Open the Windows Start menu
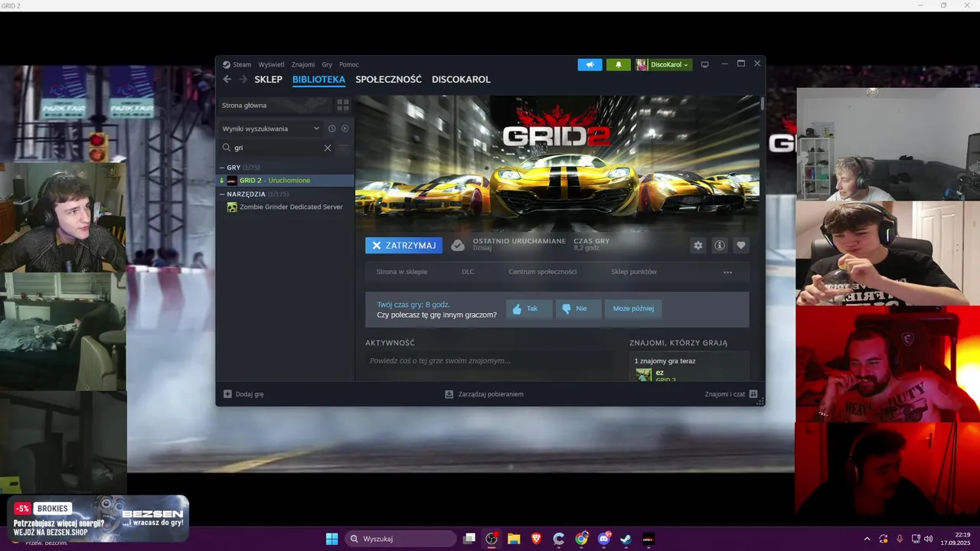Screen dimensions: 980x551 click(x=332, y=539)
